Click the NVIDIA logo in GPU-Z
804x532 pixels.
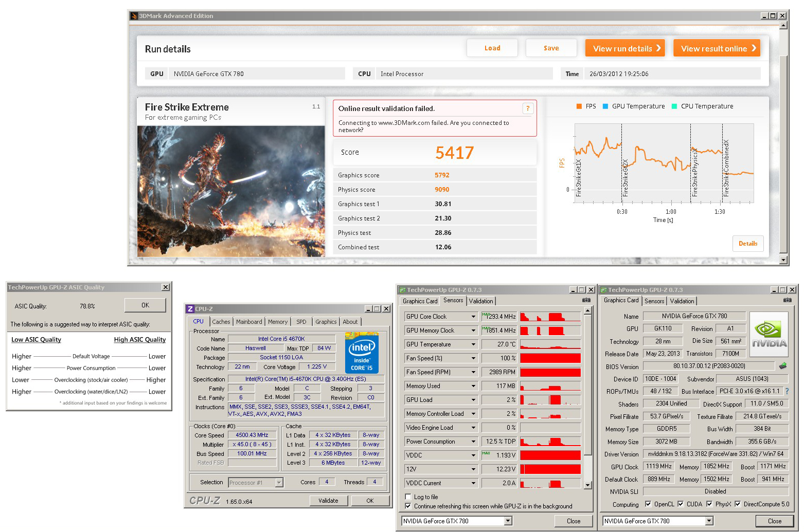click(x=769, y=335)
